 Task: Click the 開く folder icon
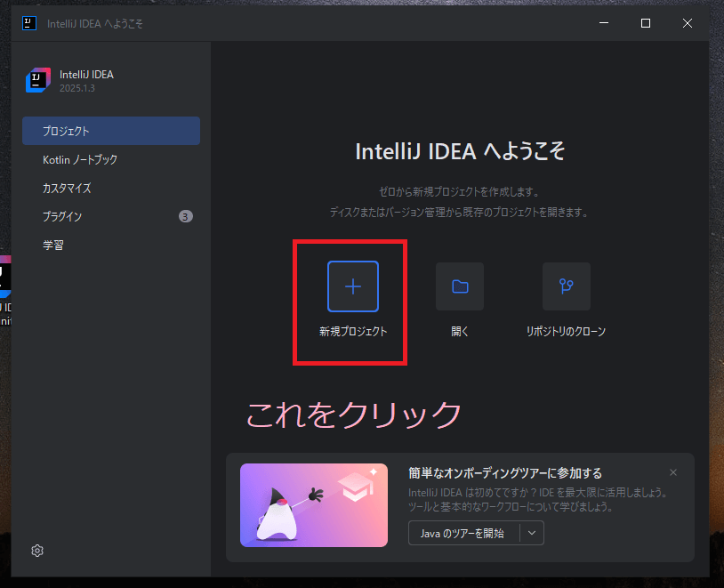pos(460,286)
